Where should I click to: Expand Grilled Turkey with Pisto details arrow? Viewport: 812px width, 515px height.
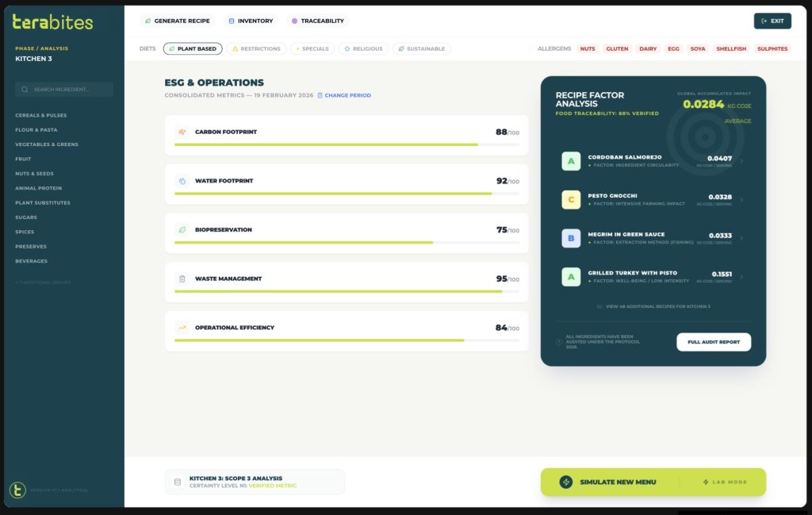pos(742,277)
